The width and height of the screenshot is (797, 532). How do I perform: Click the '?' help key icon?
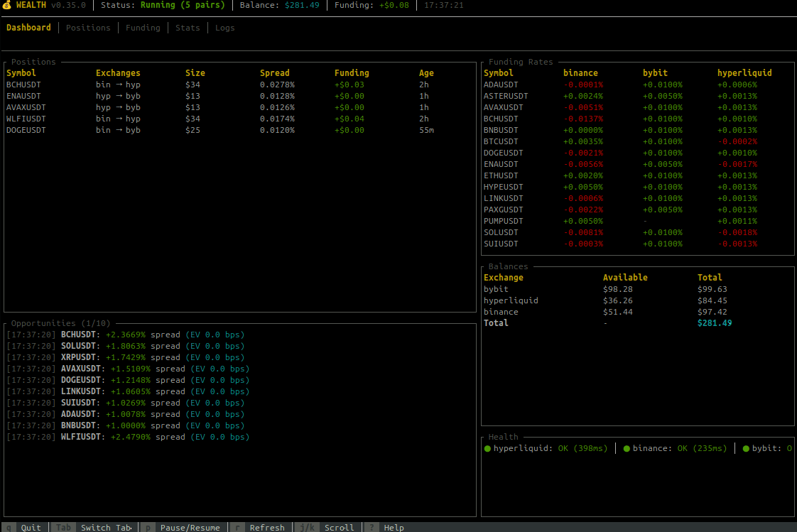[371, 527]
